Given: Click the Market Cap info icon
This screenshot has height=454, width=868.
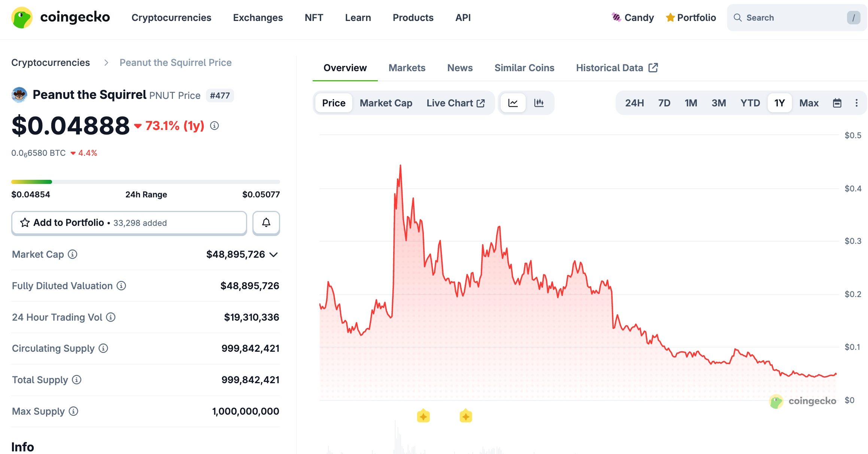Looking at the screenshot, I should [x=72, y=254].
